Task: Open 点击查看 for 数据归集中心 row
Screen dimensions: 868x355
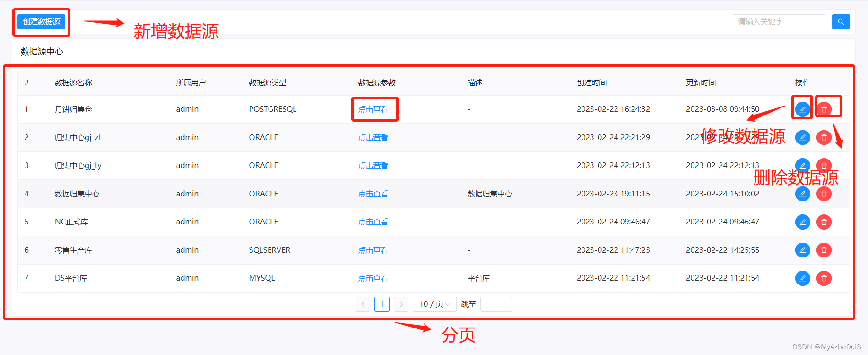Action: tap(373, 194)
